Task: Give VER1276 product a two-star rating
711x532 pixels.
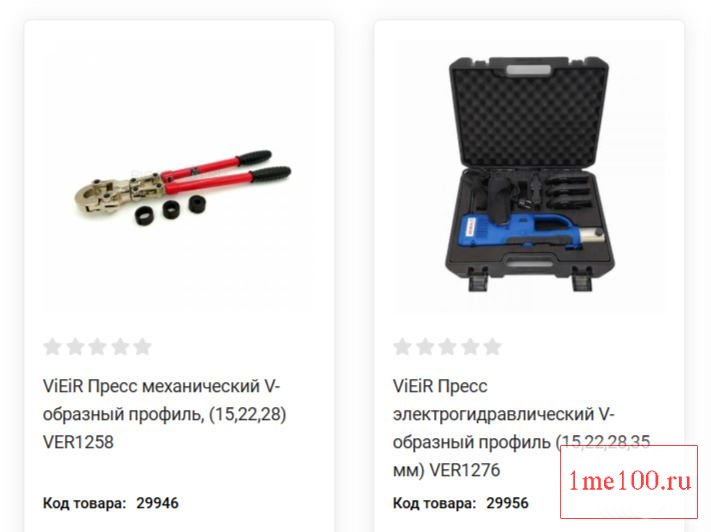Action: pyautogui.click(x=425, y=347)
